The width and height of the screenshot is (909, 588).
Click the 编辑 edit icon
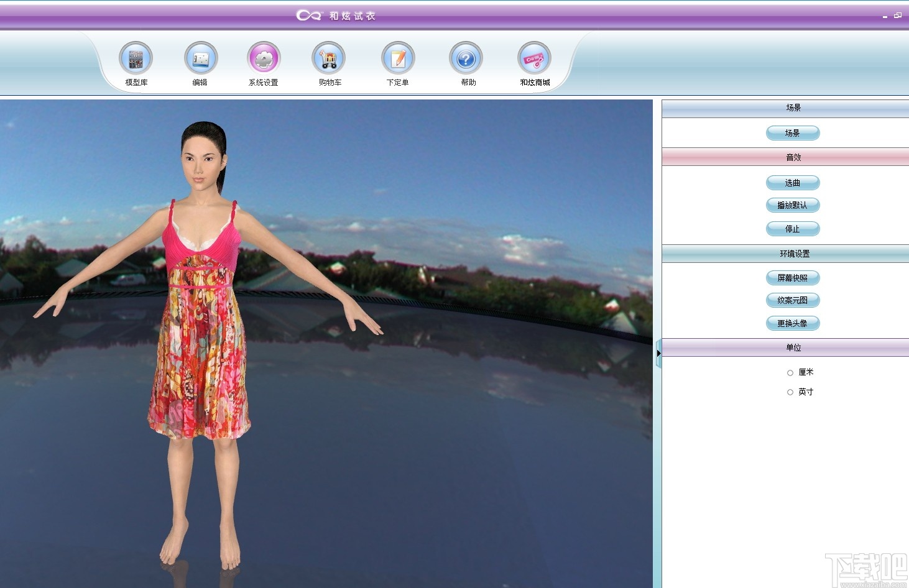click(x=201, y=59)
